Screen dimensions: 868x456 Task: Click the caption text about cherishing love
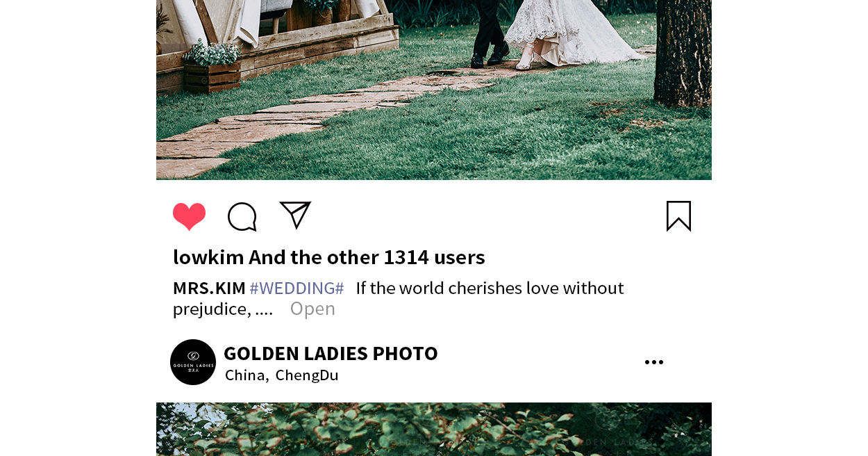399,298
